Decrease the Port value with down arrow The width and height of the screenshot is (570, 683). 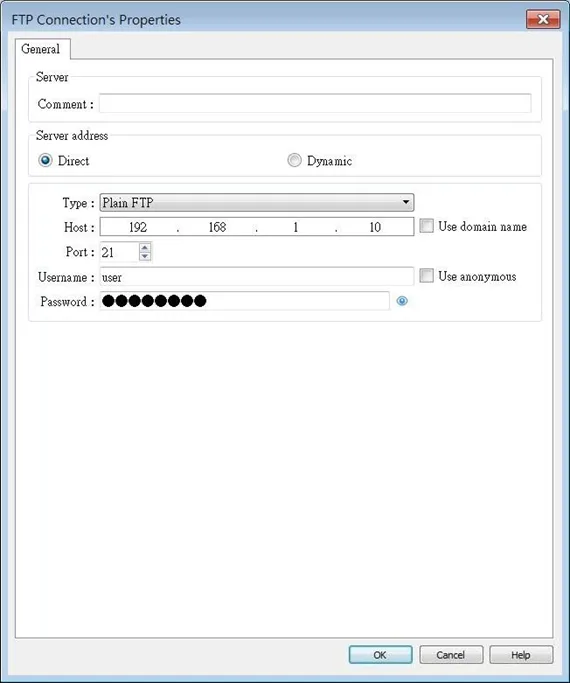point(145,256)
